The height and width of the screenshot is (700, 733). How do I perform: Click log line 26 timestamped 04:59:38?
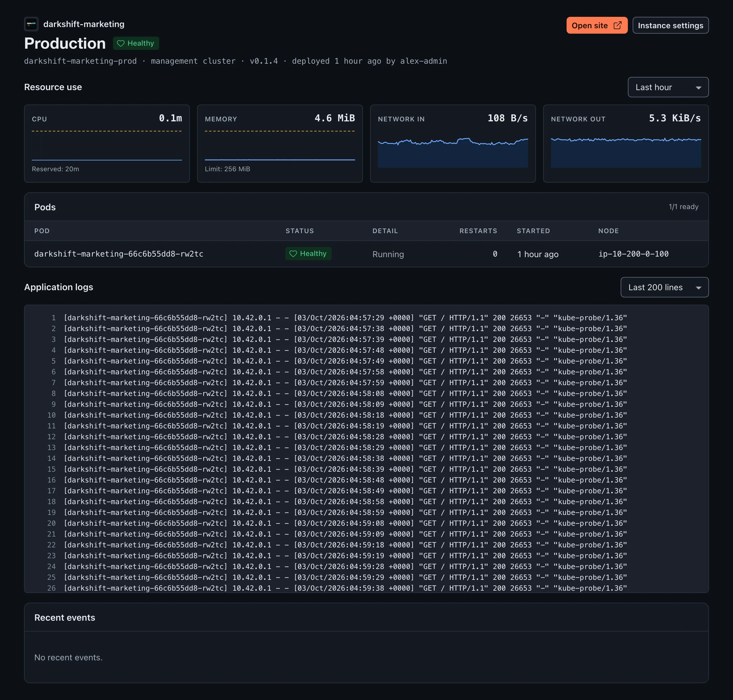point(345,588)
